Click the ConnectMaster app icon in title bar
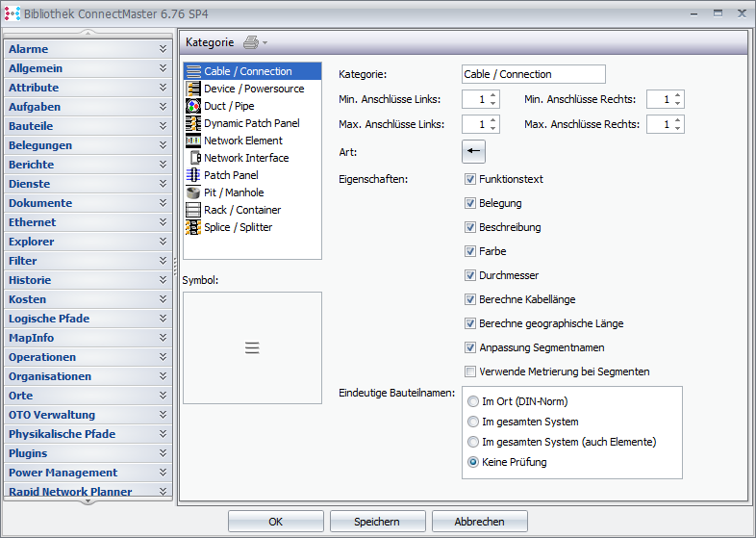This screenshot has height=538, width=756. (x=13, y=13)
